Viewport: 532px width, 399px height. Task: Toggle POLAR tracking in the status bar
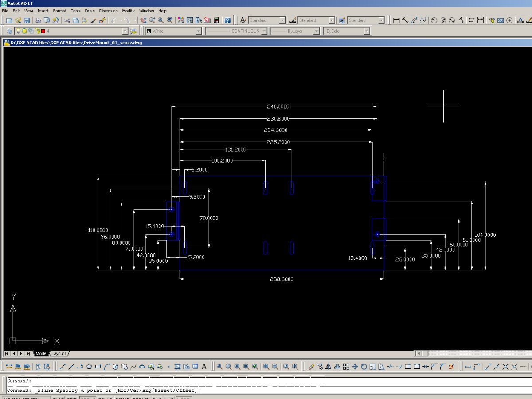pos(105,398)
